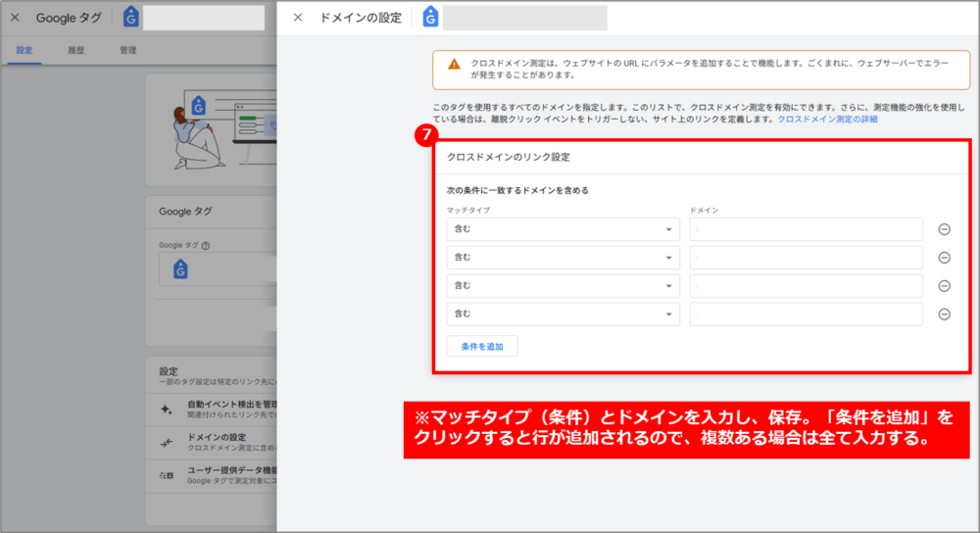Viewport: 980px width, 533px height.
Task: Open first マッチタイプ dropdown
Action: coord(563,229)
